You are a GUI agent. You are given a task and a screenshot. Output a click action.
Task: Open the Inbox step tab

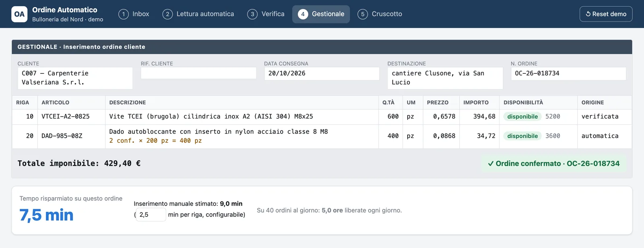pos(134,14)
